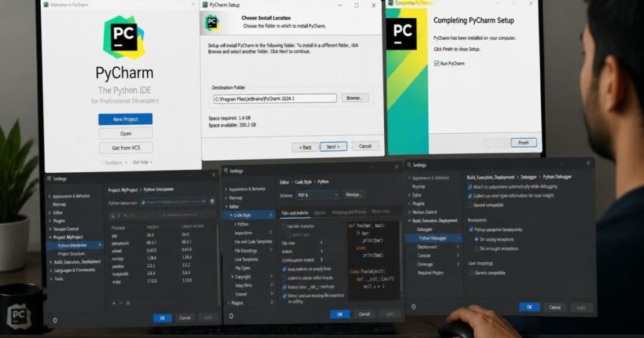Select the On uncaught exceptions radio button
This screenshot has width=644, height=338.
pyautogui.click(x=477, y=249)
